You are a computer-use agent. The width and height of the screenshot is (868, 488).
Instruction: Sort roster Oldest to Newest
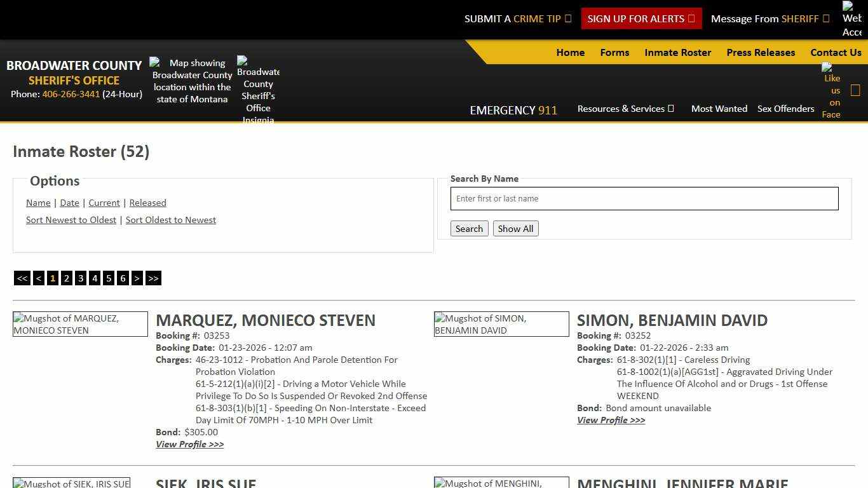pos(170,220)
